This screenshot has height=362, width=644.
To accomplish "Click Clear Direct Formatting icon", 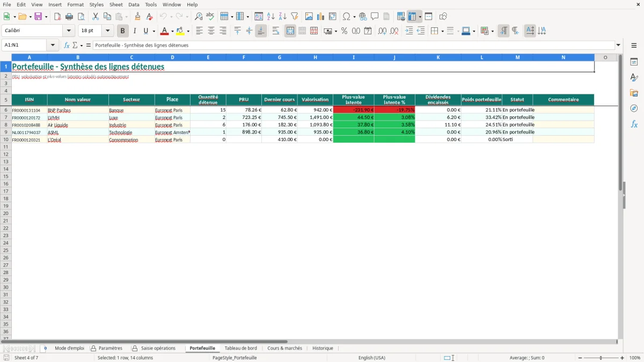I will click(149, 17).
